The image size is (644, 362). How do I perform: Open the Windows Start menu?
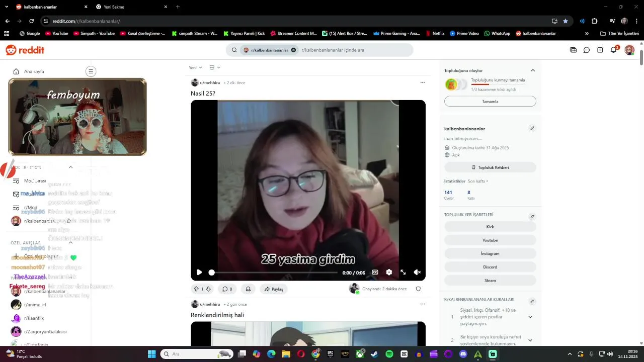pos(151,354)
